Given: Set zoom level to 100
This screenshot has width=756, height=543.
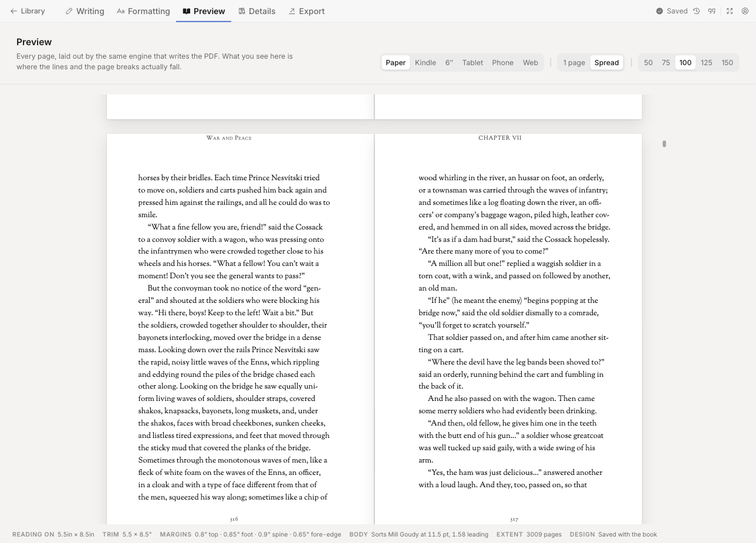Looking at the screenshot, I should (685, 63).
